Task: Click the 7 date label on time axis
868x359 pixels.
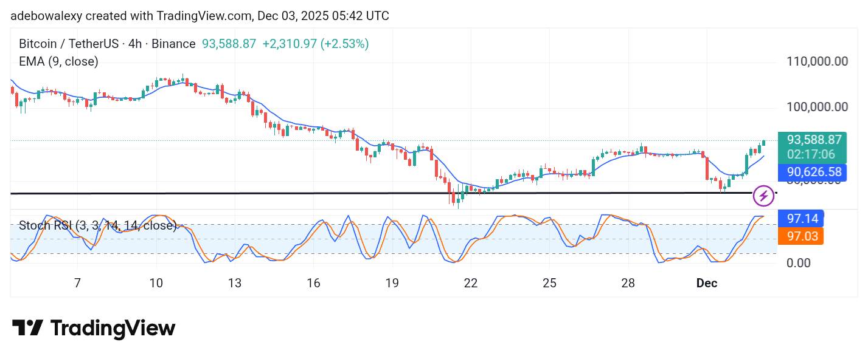Action: 77,283
